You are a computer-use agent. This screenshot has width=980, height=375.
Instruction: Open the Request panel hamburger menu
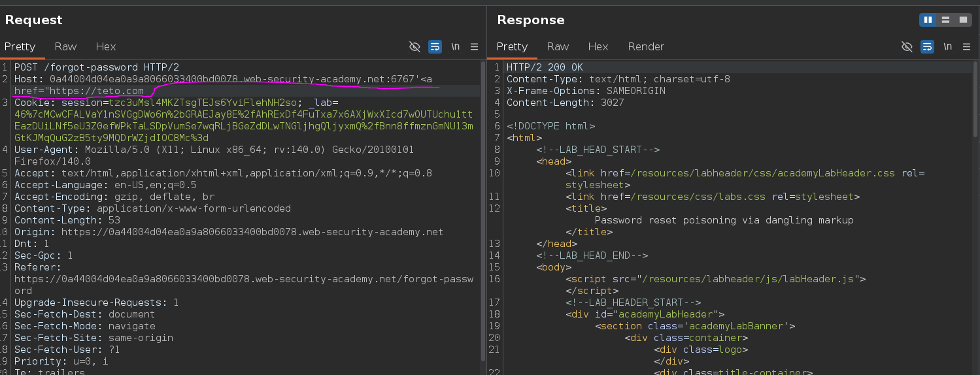click(475, 46)
